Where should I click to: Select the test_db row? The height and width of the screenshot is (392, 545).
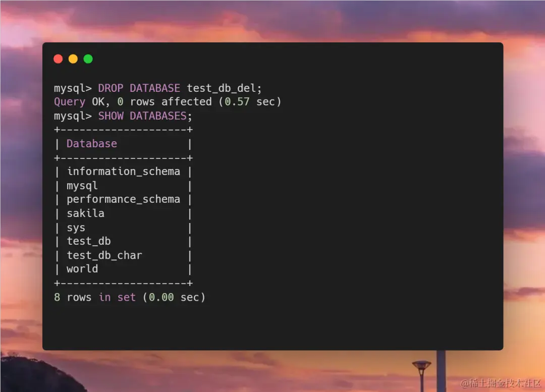point(124,242)
